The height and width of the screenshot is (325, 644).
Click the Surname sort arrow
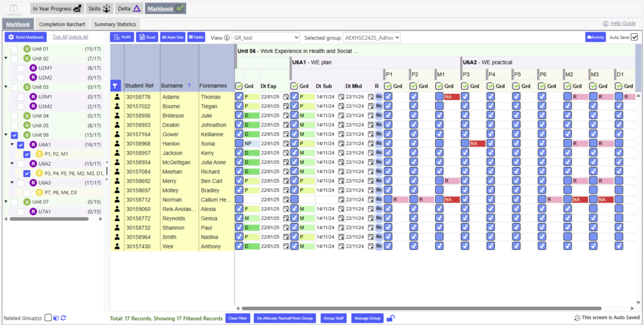189,86
